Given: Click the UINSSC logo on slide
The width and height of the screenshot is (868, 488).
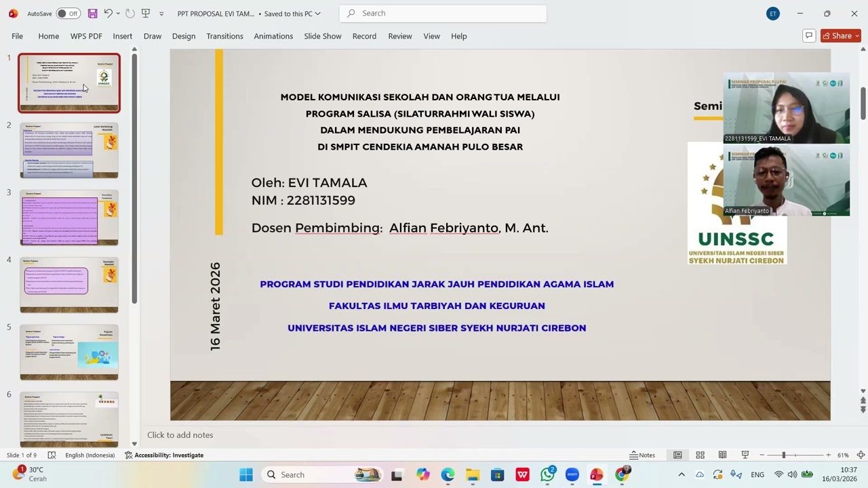Looking at the screenshot, I should [x=737, y=203].
